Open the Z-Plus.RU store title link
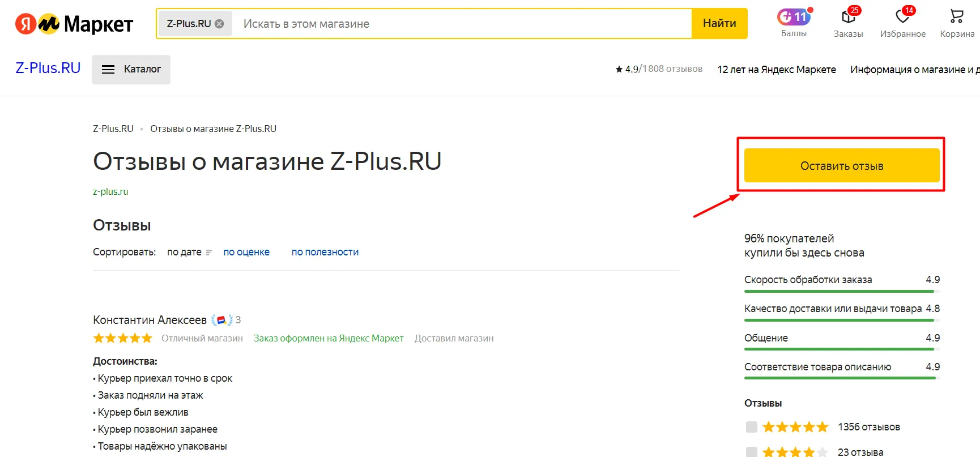The image size is (980, 457). [x=48, y=68]
